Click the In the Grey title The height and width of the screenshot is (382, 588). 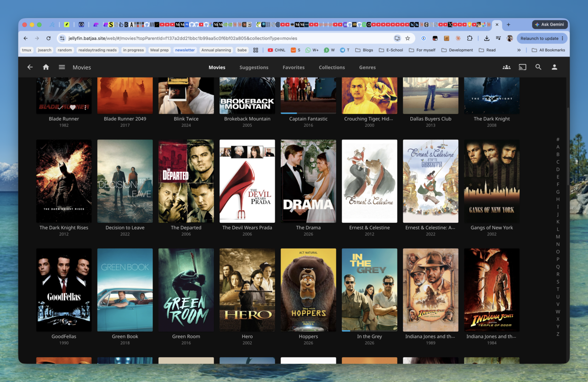369,337
